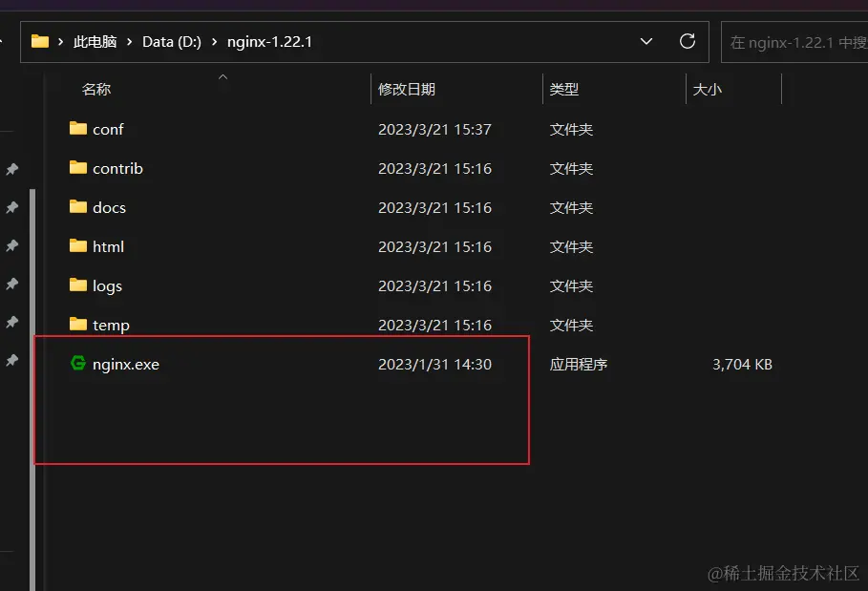Expand the chevron after 此电脑 in the path
Viewport: 868px width, 591px height.
tap(130, 41)
